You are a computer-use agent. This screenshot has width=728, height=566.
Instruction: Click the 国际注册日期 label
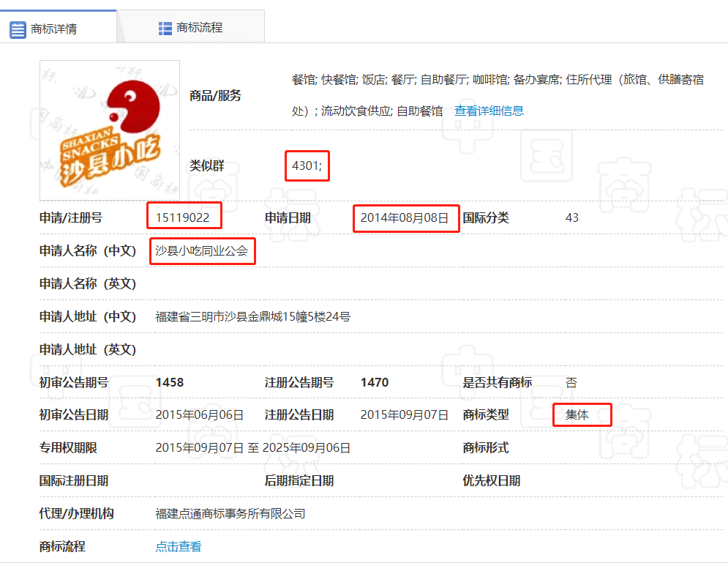[73, 481]
